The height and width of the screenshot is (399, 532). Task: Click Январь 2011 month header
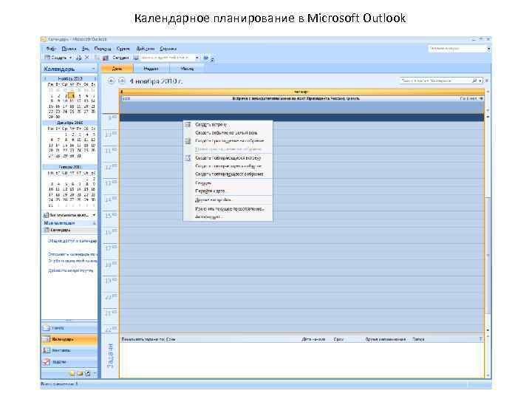click(70, 167)
